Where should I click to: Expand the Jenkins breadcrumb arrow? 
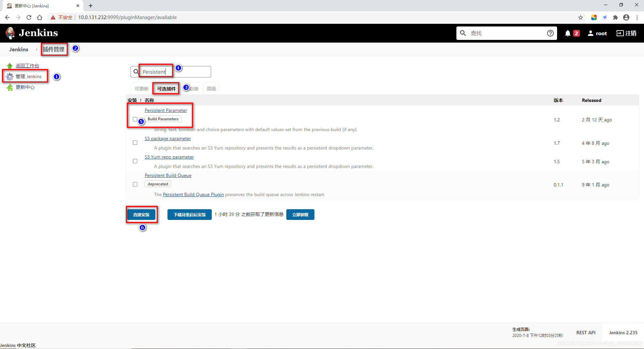[37, 49]
